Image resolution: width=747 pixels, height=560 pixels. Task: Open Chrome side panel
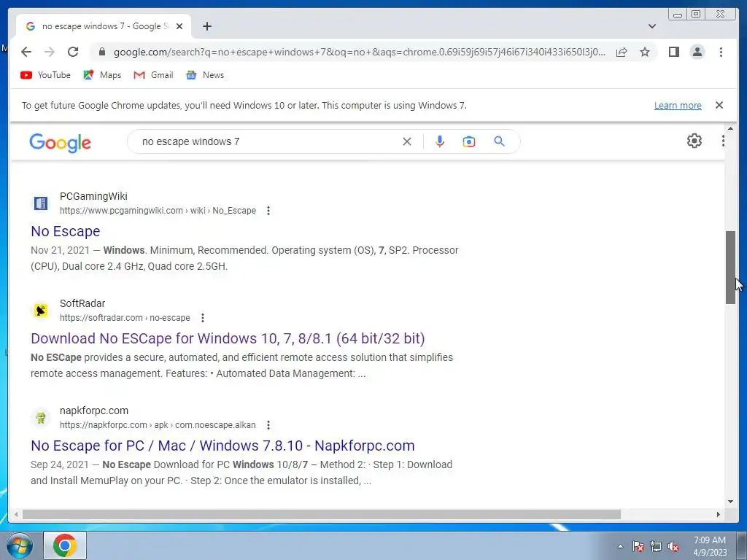coord(673,52)
